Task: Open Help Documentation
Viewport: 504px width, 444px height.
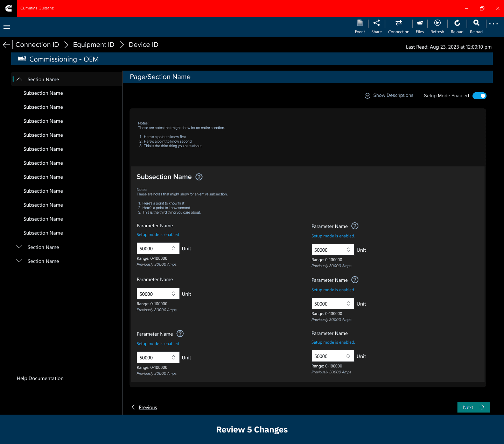Action: point(40,378)
